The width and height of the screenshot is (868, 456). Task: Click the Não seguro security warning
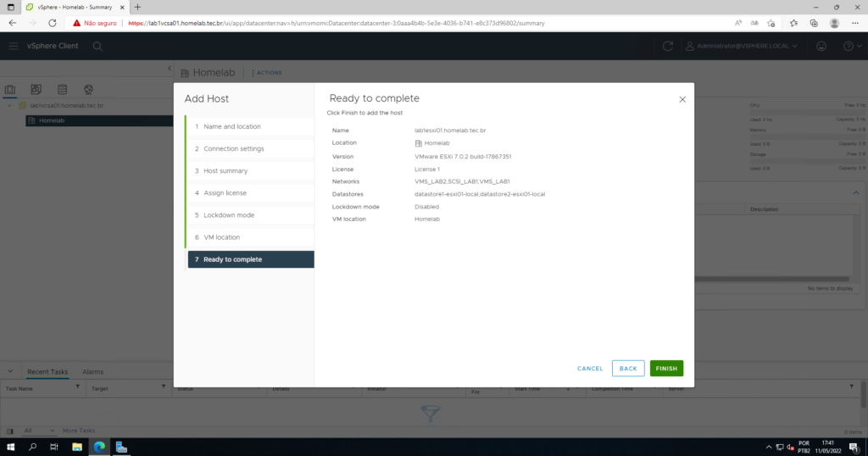95,23
